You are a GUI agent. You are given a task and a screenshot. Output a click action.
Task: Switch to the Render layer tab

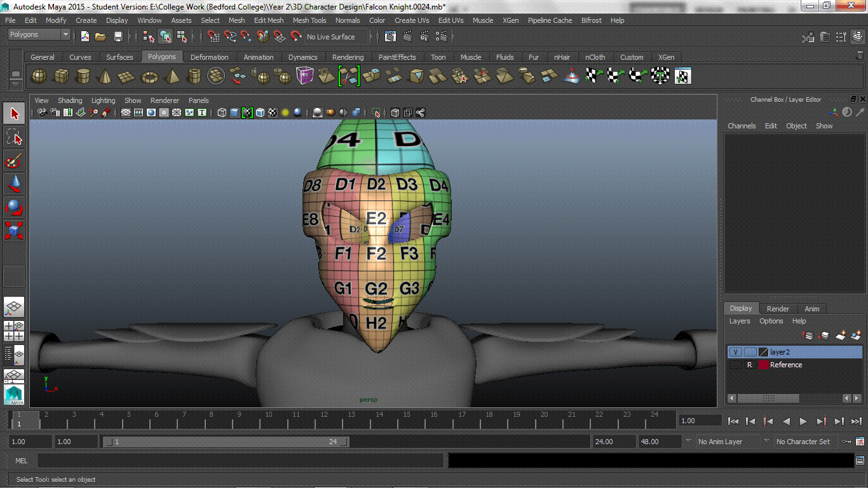(778, 309)
